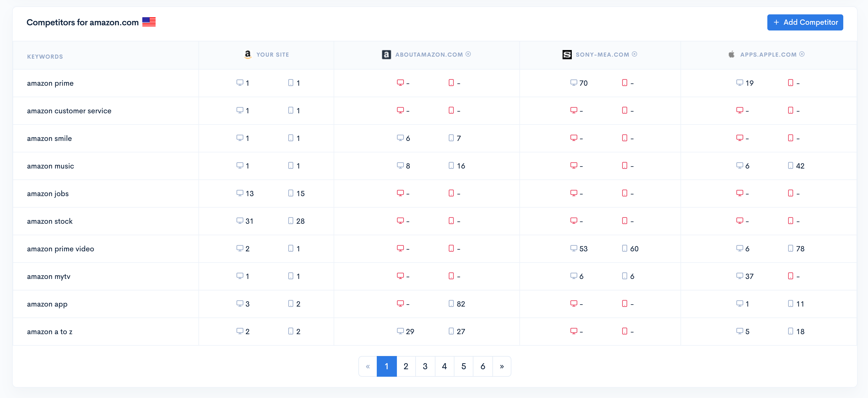Click the Apple logo in column header
Screen dimensions: 868x398
coord(731,55)
